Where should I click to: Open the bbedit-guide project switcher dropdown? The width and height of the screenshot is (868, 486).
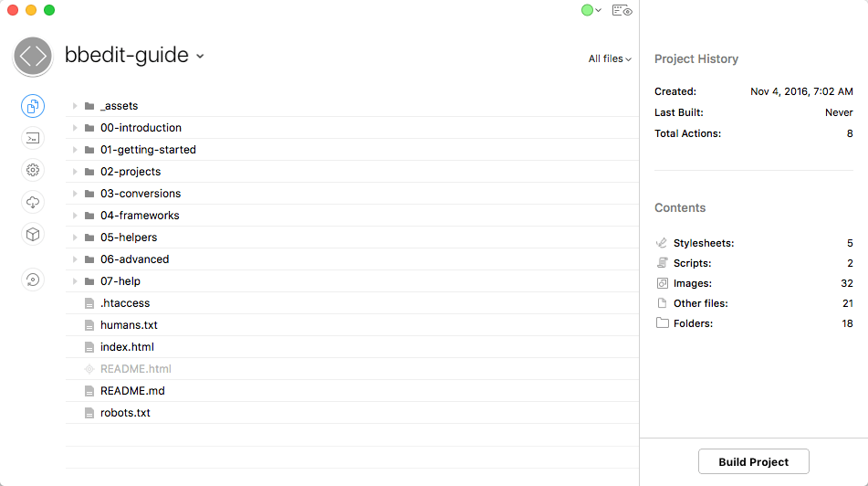(200, 56)
